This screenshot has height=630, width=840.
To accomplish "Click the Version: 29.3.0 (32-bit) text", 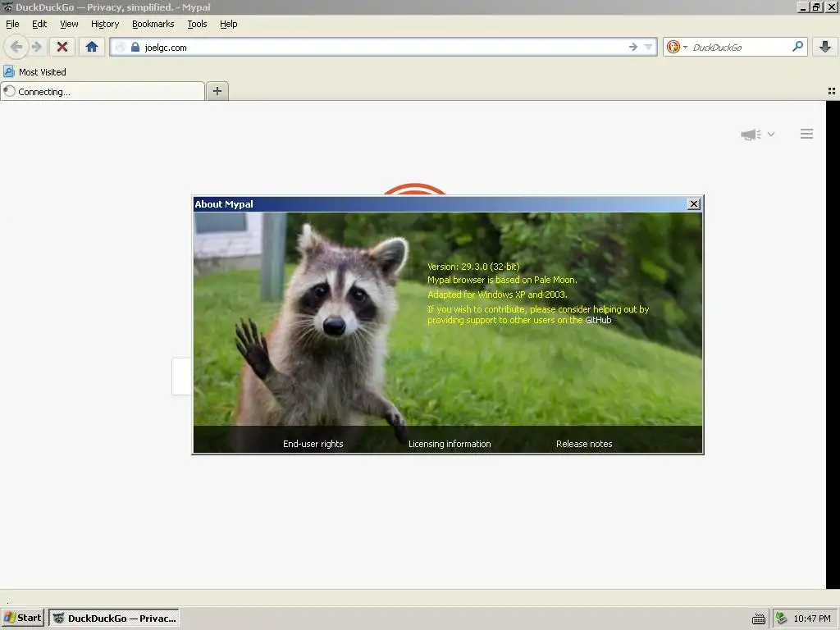I will click(473, 267).
